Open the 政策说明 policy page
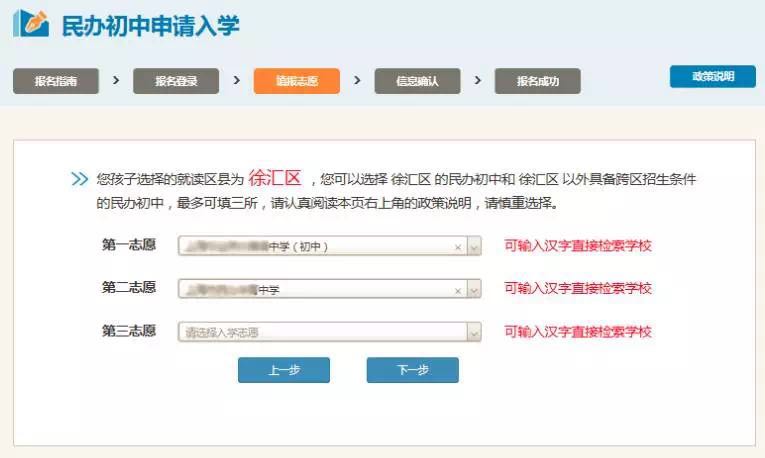Viewport: 765px width, 458px height. [712, 77]
